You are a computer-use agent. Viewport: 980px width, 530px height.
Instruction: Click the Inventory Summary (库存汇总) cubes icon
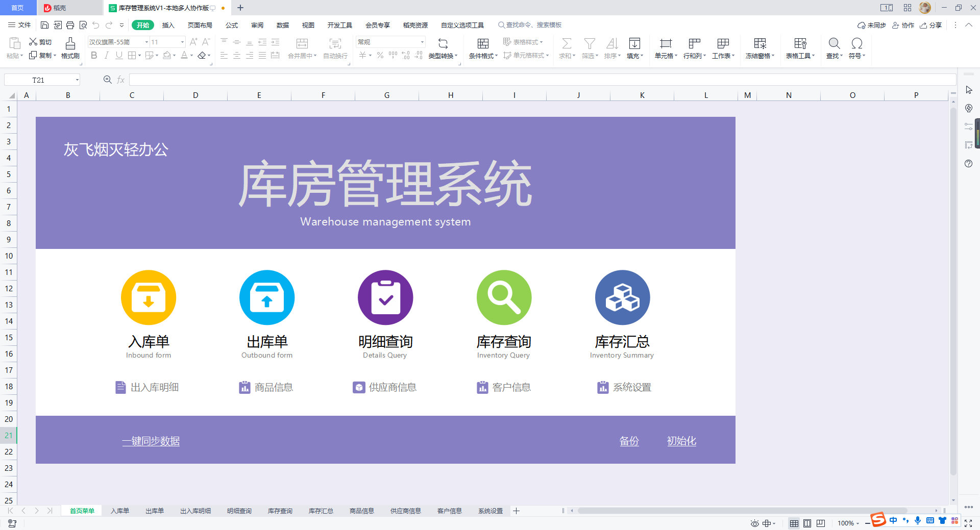coord(622,297)
